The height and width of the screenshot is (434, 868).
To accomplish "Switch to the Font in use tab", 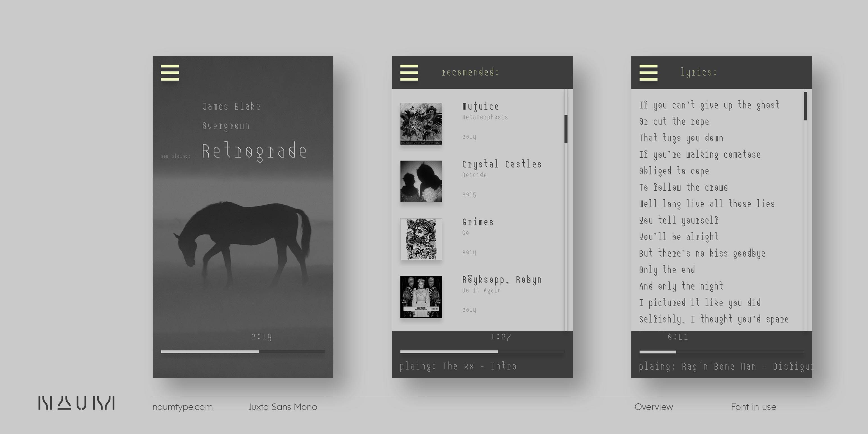I will click(753, 407).
